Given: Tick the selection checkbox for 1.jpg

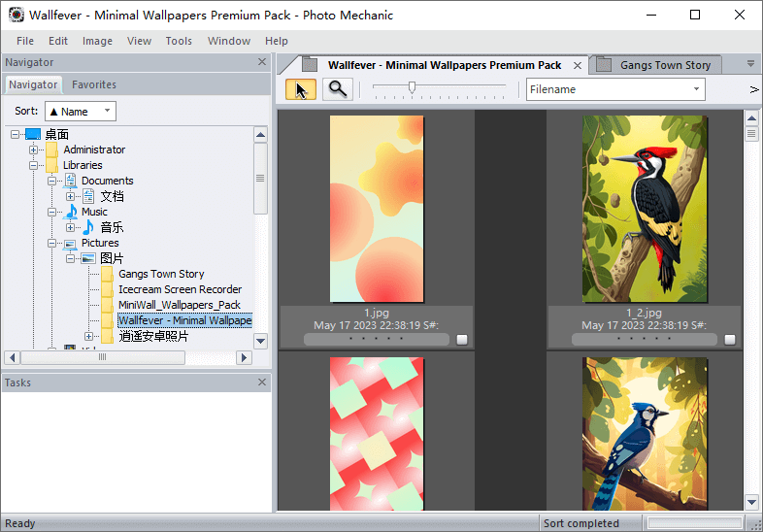Looking at the screenshot, I should [x=462, y=339].
